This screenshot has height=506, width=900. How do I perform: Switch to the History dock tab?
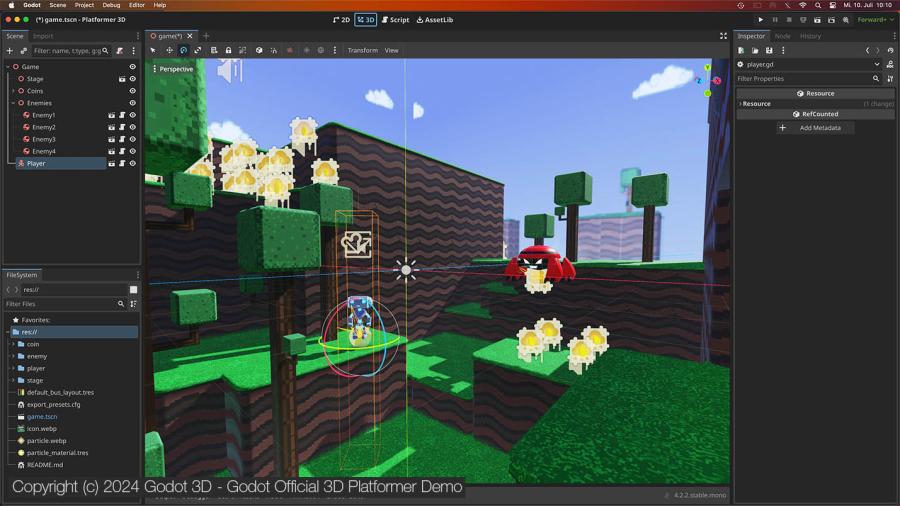810,36
